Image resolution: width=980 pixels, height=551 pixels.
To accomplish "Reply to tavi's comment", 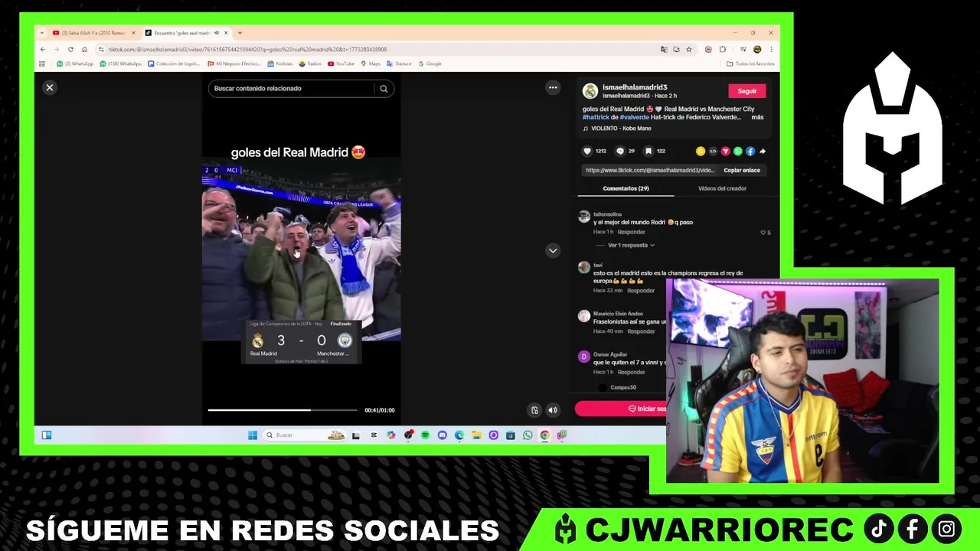I will coord(641,291).
